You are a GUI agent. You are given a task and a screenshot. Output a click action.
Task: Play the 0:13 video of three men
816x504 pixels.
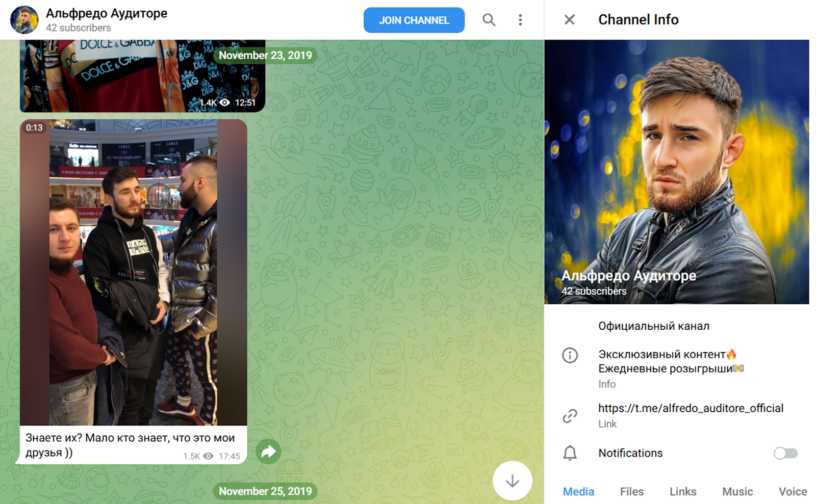coord(133,273)
